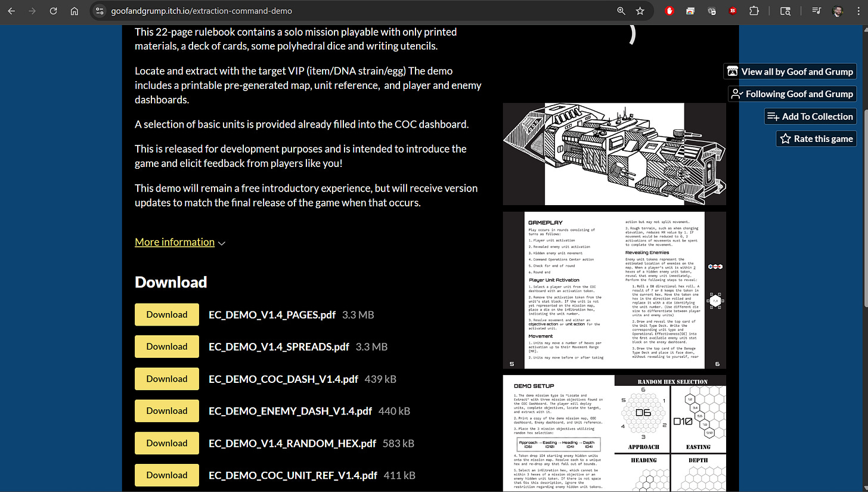The width and height of the screenshot is (868, 492).
Task: View site information icon in address bar
Action: tap(100, 11)
